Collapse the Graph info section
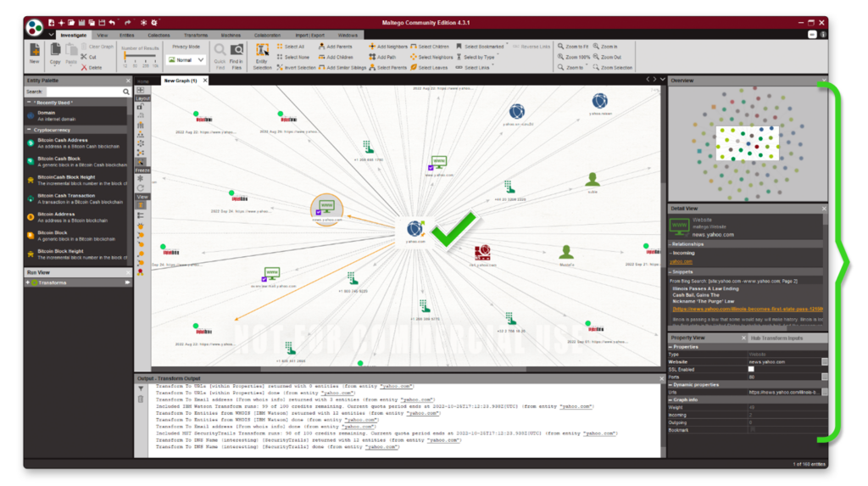The width and height of the screenshot is (868, 486). (x=671, y=399)
